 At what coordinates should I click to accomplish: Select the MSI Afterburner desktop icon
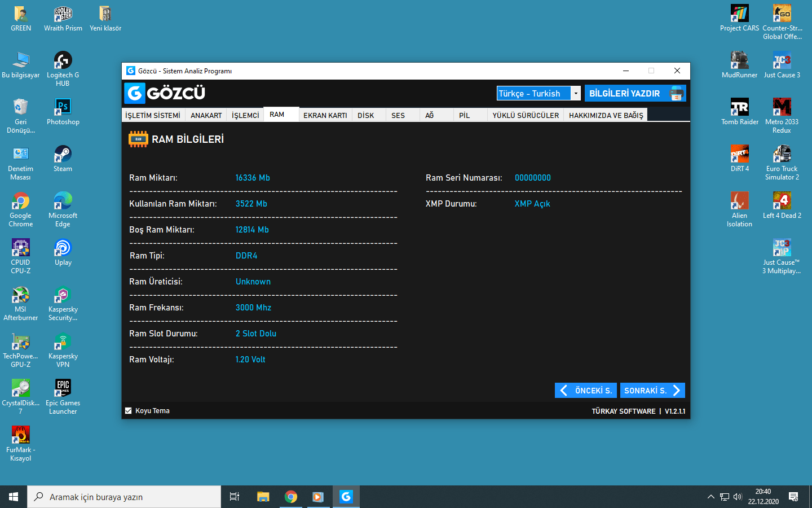pyautogui.click(x=21, y=304)
